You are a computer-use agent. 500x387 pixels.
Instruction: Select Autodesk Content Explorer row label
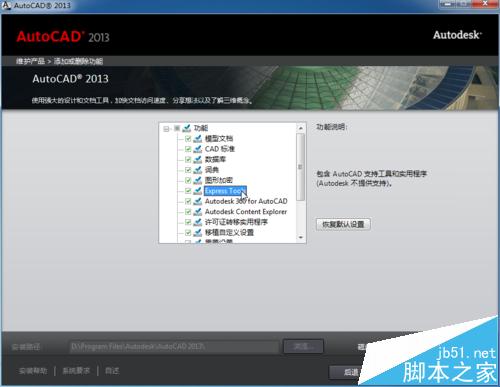(246, 212)
